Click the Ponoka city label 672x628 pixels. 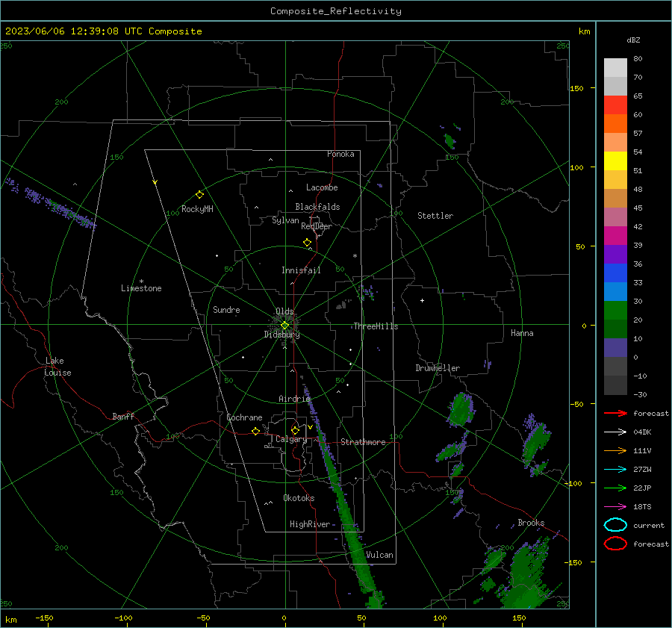pos(340,154)
